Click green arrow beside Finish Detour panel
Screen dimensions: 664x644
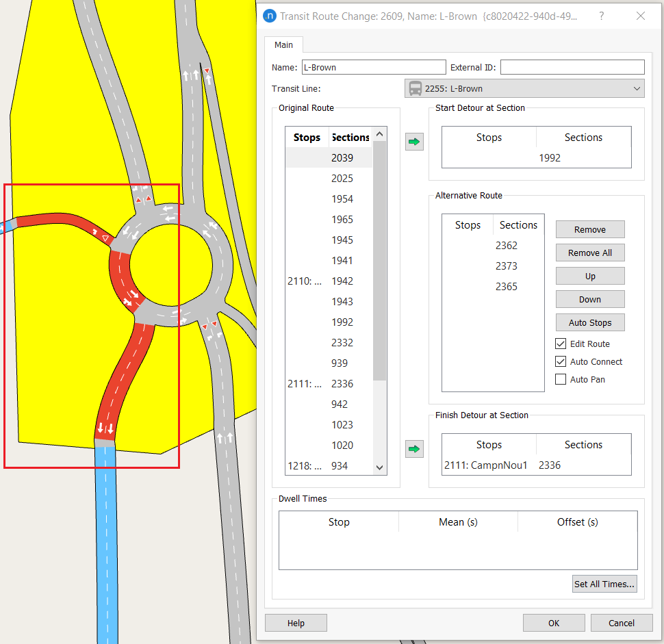[x=414, y=450]
